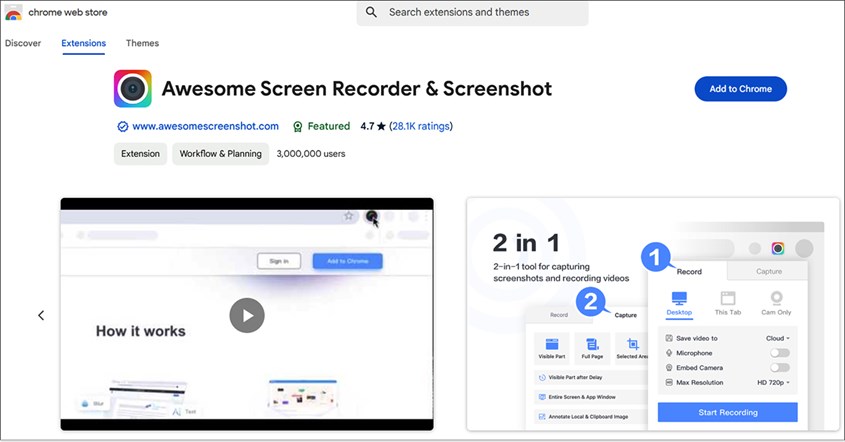Go to previous slide with left chevron
The image size is (845, 442).
[41, 315]
